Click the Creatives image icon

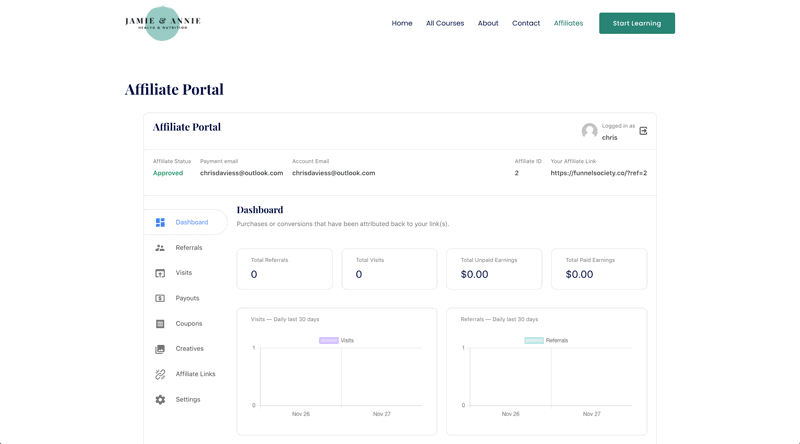point(160,349)
